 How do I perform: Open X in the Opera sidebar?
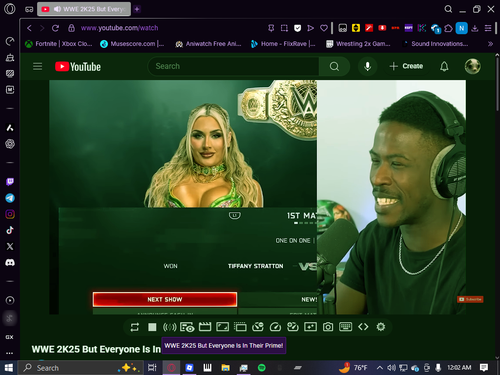(10, 246)
